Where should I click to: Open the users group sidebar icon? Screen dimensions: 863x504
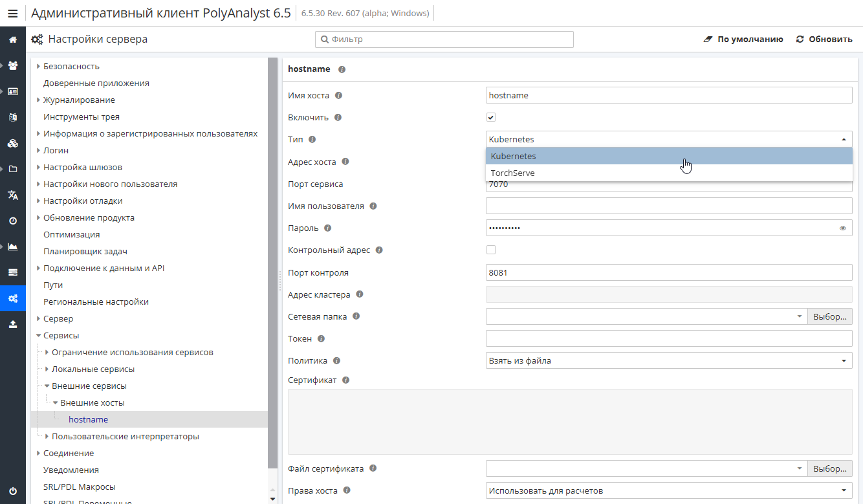pyautogui.click(x=13, y=65)
